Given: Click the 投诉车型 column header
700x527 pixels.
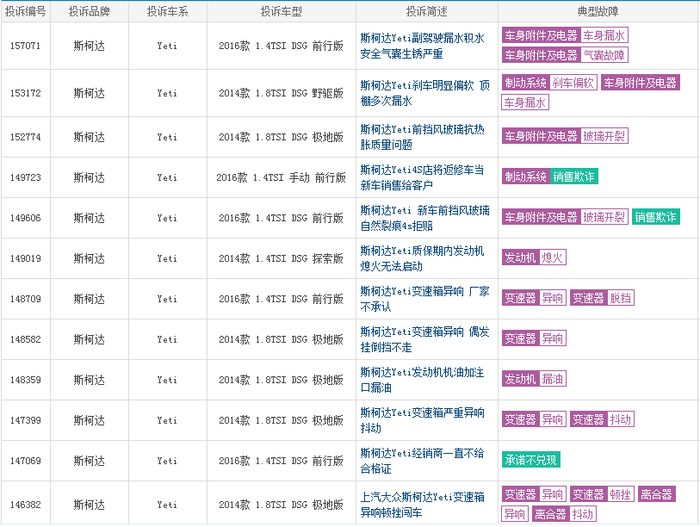Looking at the screenshot, I should point(281,12).
